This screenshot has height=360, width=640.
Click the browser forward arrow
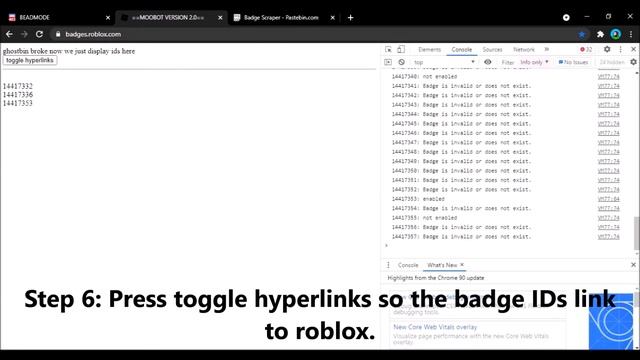coord(24,34)
